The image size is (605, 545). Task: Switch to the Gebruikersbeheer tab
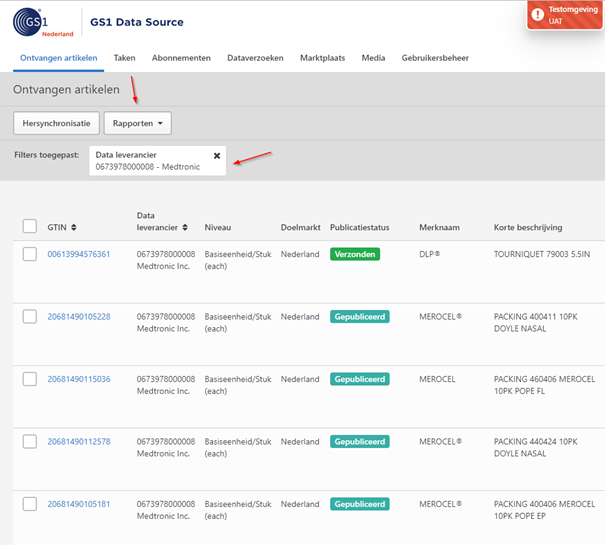click(x=435, y=58)
